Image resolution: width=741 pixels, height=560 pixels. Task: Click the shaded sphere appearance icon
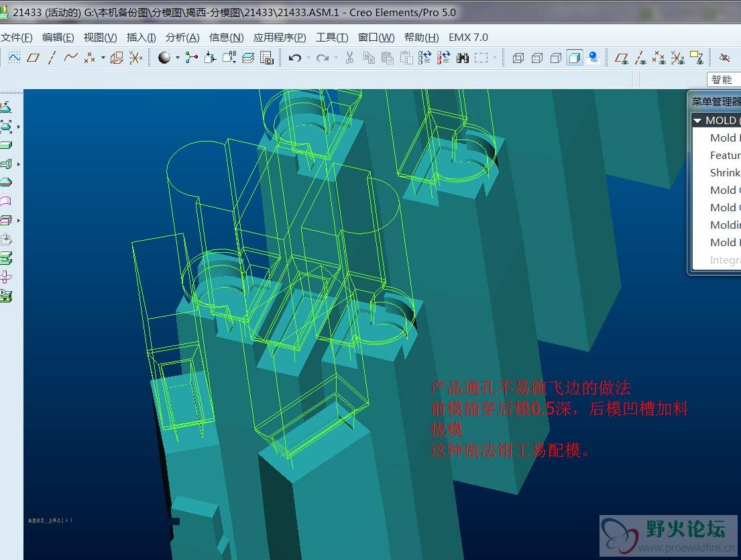click(164, 58)
